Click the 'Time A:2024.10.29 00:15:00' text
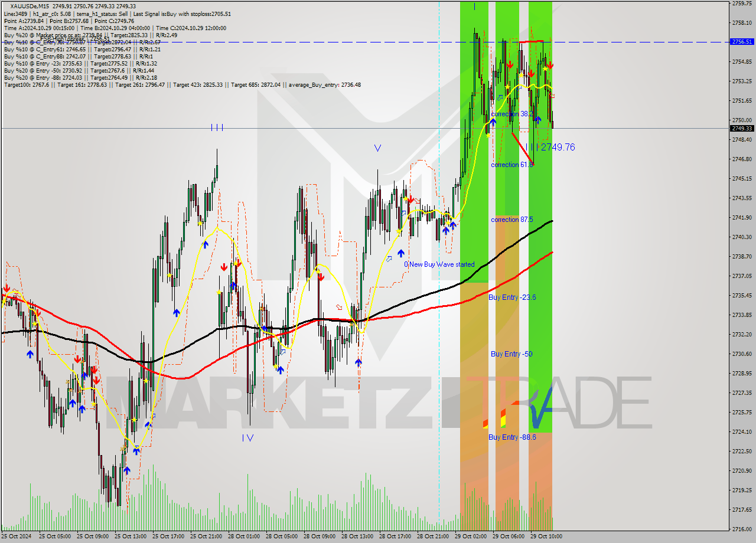 pos(39,28)
